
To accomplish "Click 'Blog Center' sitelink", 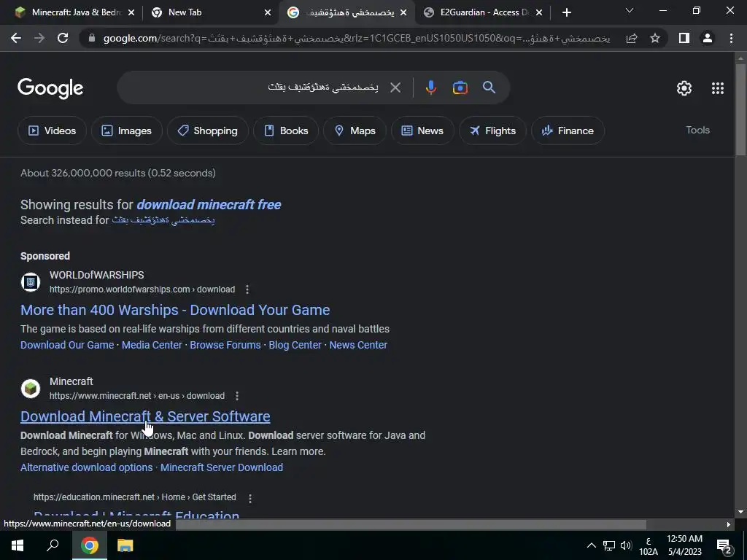I will (x=295, y=345).
